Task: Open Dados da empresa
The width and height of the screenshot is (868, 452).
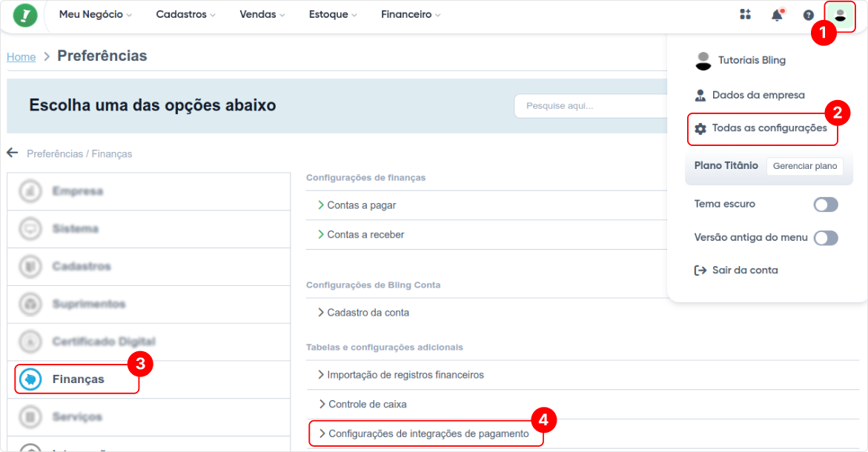Action: pos(749,95)
